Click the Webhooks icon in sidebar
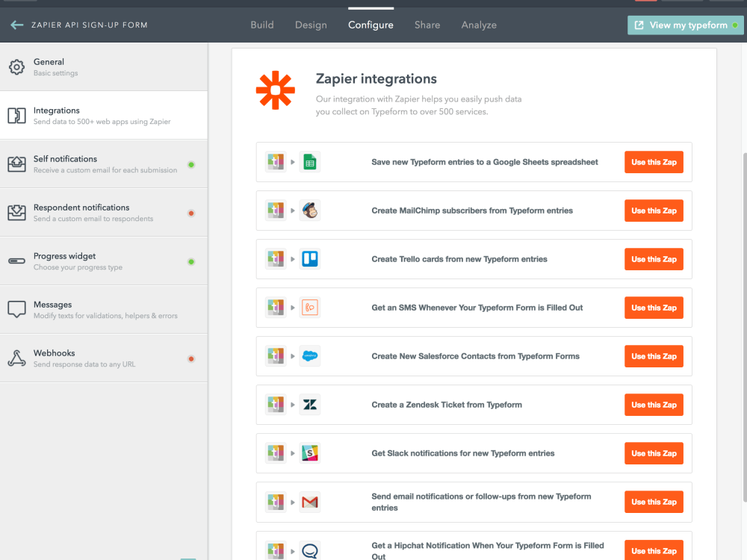The image size is (747, 560). coord(16,358)
